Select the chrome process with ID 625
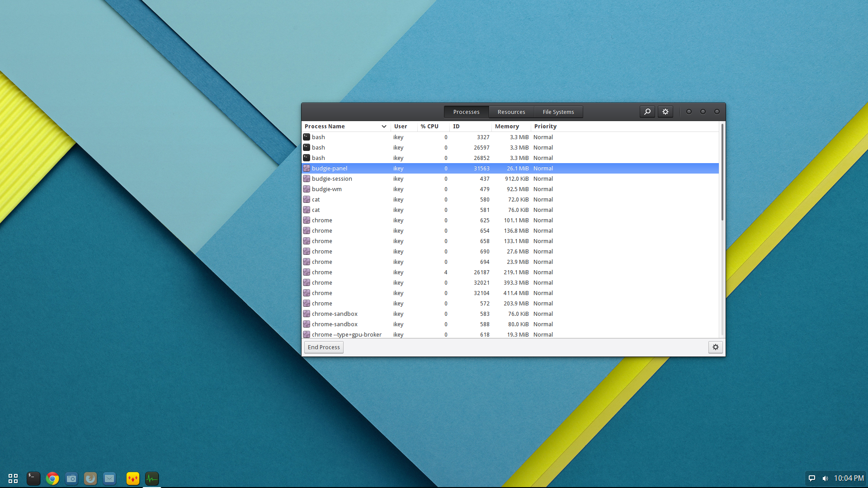The height and width of the screenshot is (488, 868). 510,220
